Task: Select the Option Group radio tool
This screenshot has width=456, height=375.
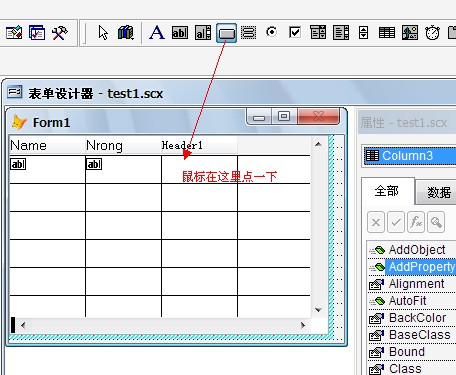Action: tap(272, 32)
